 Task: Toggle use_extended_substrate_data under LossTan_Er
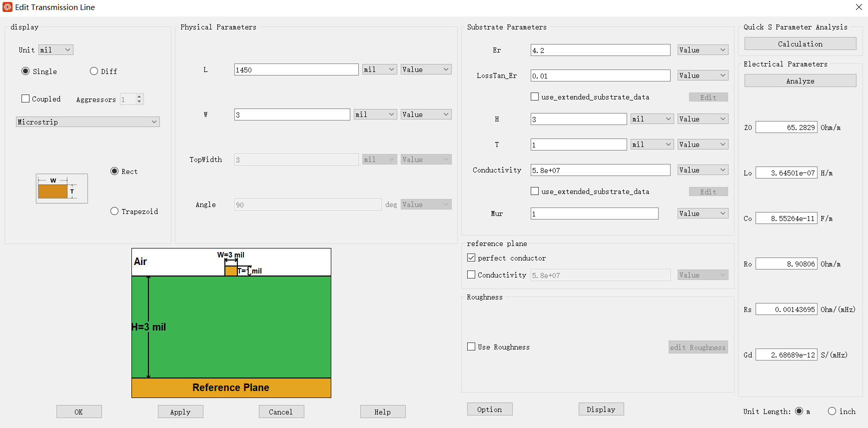click(535, 96)
